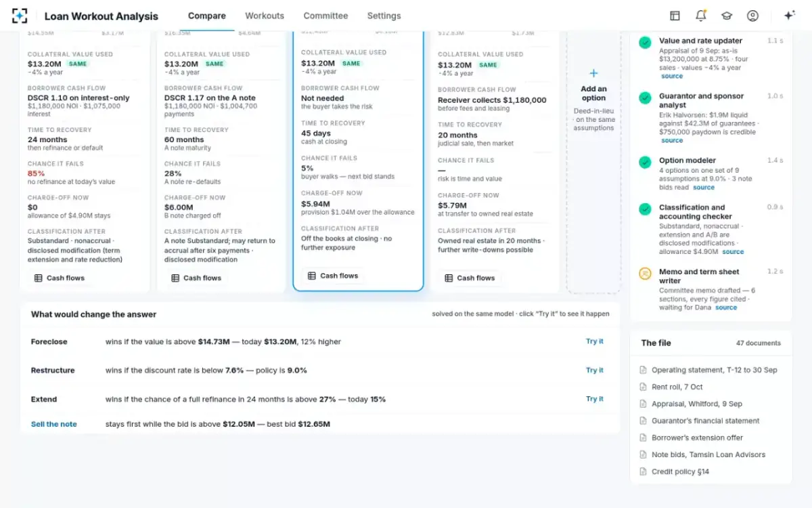Open the Sell the note link
Image resolution: width=812 pixels, height=508 pixels.
(x=54, y=424)
